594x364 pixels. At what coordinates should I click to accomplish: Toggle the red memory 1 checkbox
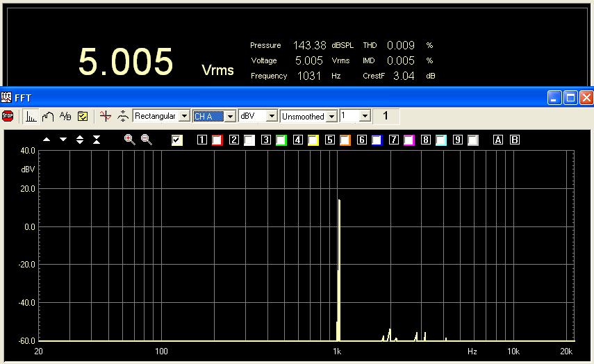(217, 140)
